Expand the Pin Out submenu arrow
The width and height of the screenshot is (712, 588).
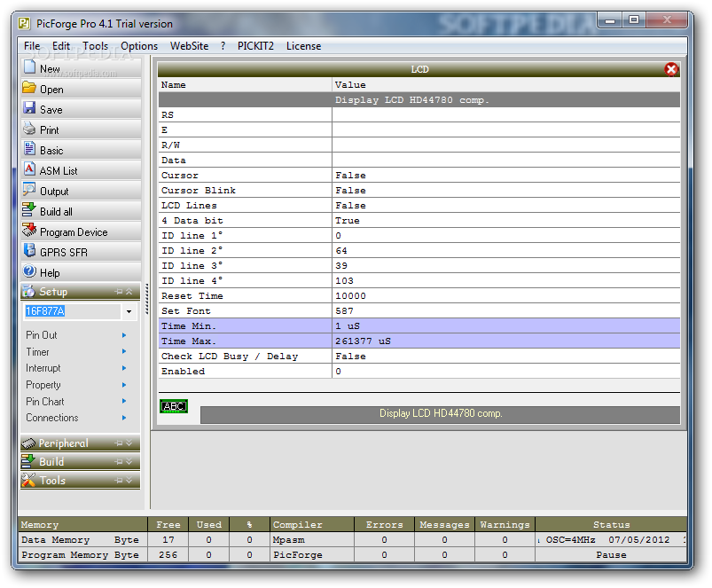click(x=124, y=335)
